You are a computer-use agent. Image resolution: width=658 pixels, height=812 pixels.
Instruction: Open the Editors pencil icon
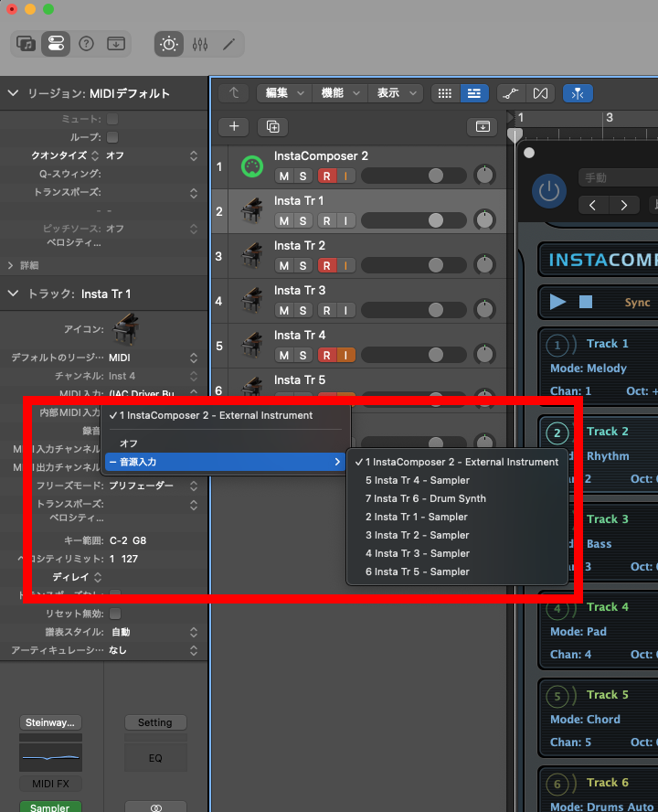tap(228, 44)
